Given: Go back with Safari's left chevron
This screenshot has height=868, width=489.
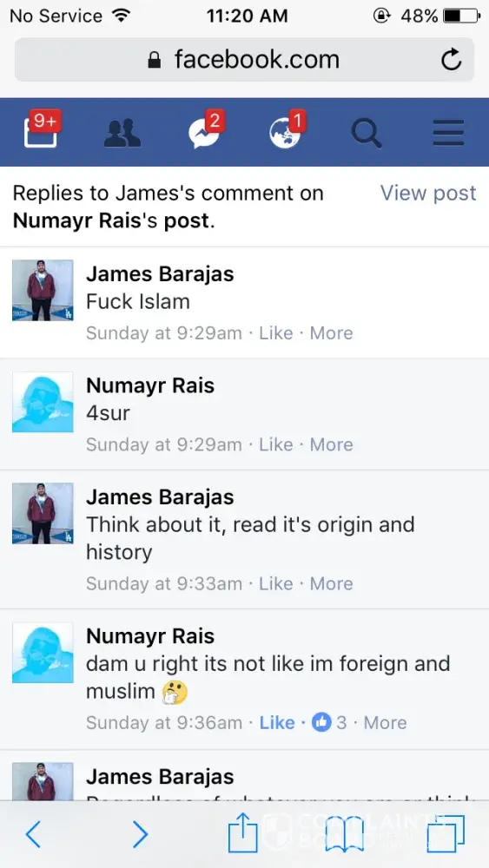Looking at the screenshot, I should (33, 834).
